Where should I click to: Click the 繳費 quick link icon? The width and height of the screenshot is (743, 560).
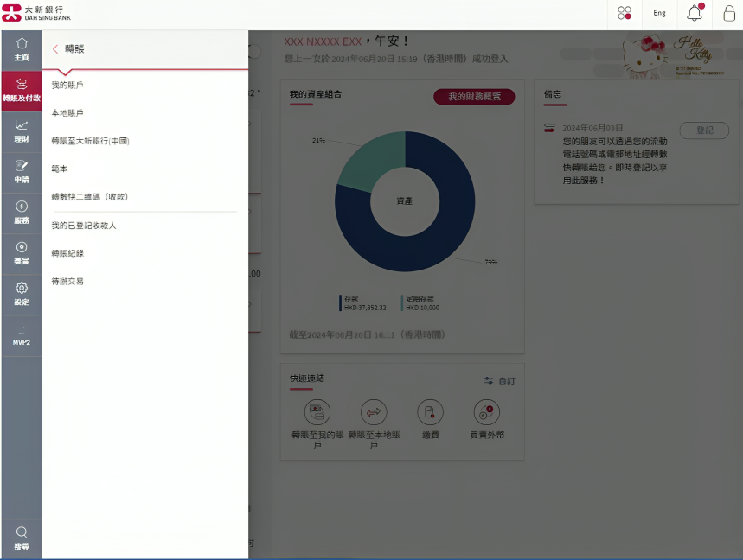tap(430, 412)
